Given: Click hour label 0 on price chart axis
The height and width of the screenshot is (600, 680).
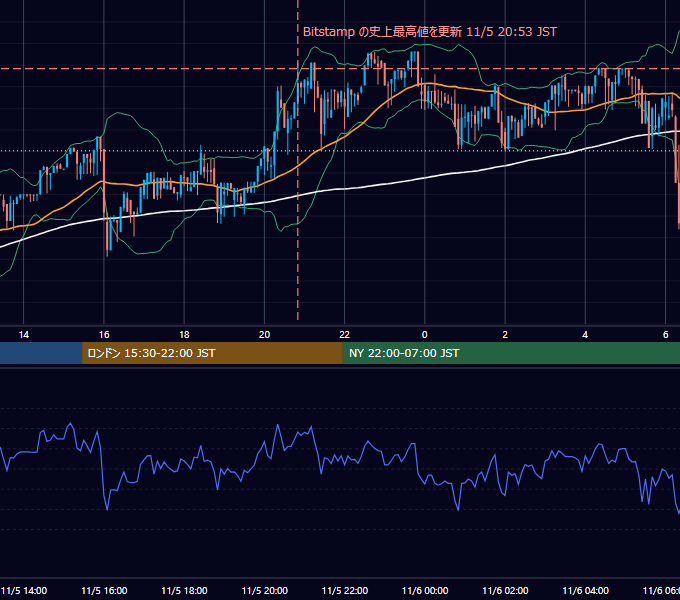Looking at the screenshot, I should pos(425,335).
